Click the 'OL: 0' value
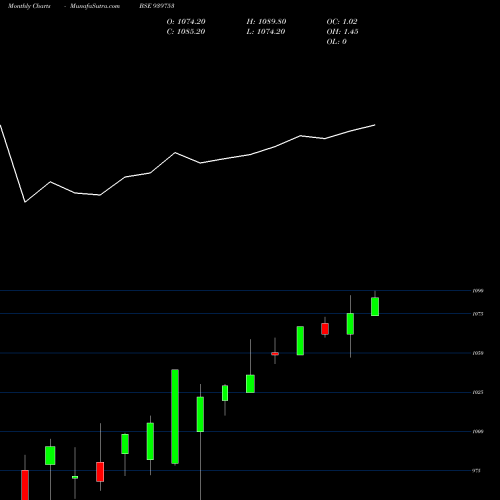500x500 pixels. [x=337, y=42]
